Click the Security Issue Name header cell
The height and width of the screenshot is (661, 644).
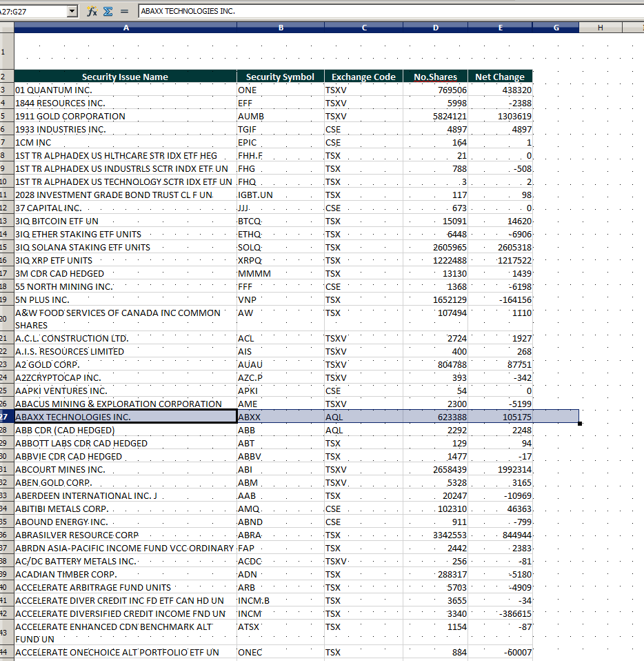(x=125, y=77)
